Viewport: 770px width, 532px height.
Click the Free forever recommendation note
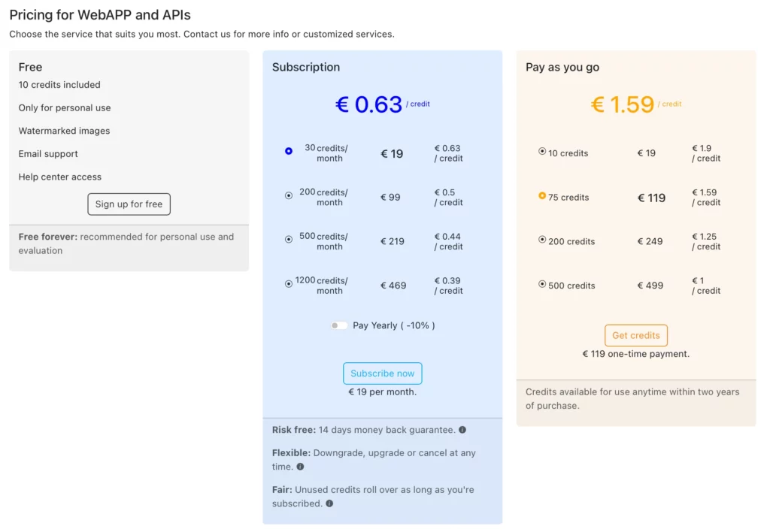[128, 243]
